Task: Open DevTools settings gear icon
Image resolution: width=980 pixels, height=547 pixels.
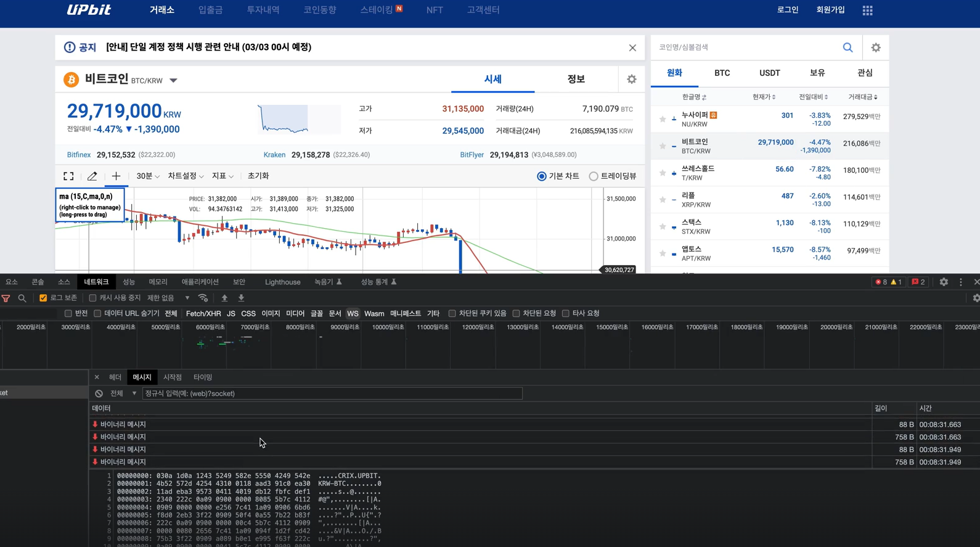Action: [x=944, y=282]
